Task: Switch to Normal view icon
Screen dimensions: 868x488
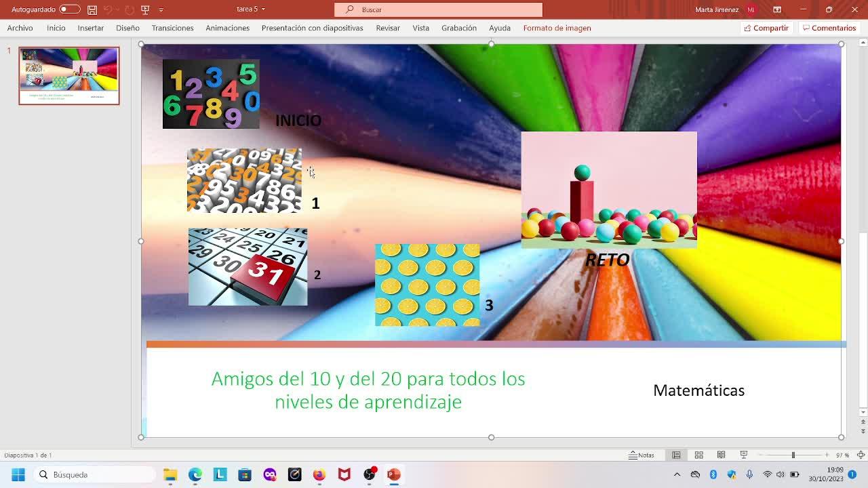Action: pos(676,455)
